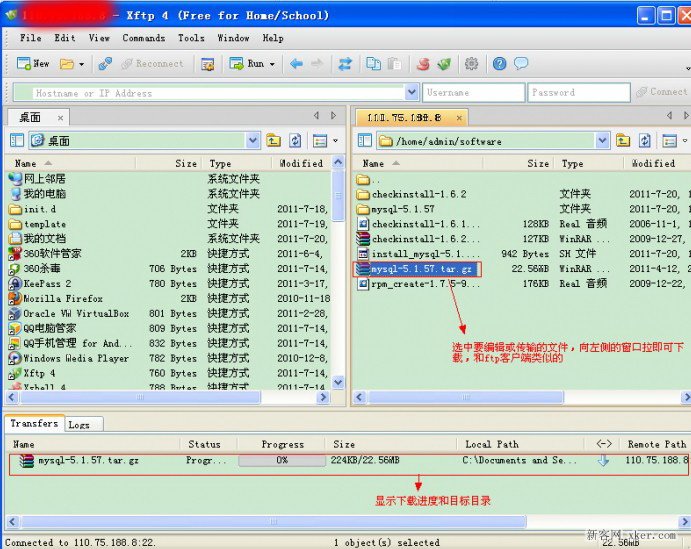Expand the local view mode dropdown
Viewport: 691px width, 549px height.
[x=335, y=141]
